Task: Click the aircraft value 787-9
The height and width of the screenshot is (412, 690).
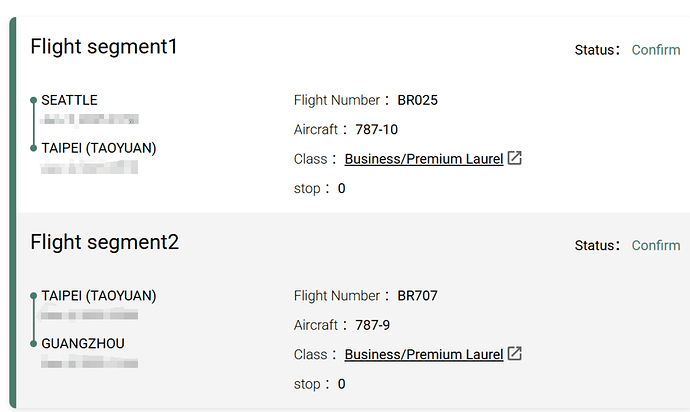Action: (372, 325)
